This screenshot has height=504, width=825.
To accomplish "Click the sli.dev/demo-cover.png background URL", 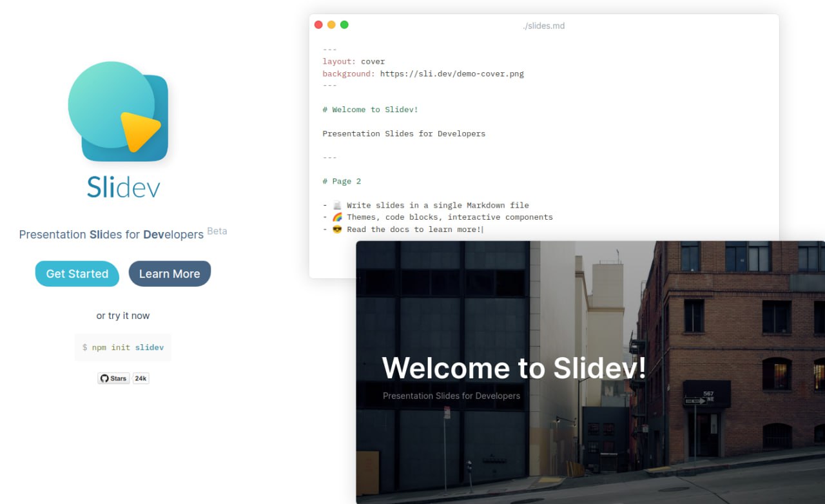I will pos(452,73).
